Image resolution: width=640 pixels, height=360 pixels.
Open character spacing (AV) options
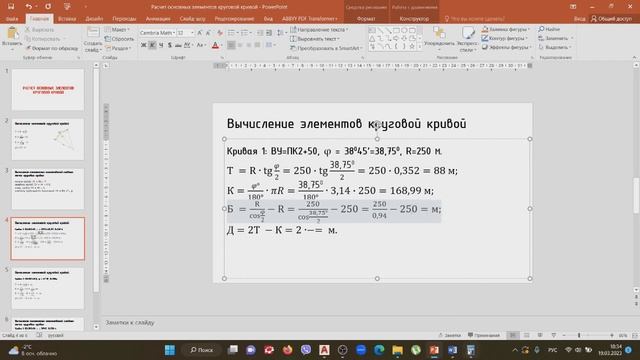[188, 45]
